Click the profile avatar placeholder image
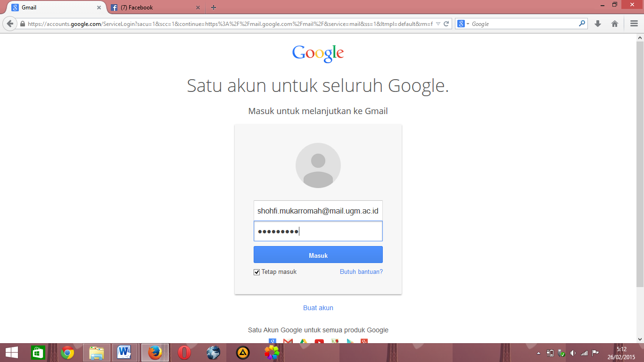Viewport: 644px width, 362px height. [318, 165]
